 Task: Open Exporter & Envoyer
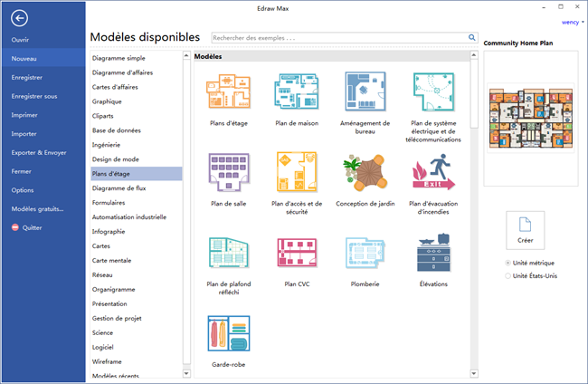click(x=39, y=152)
